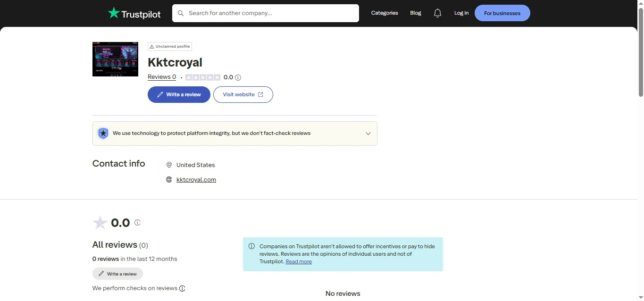Click the Unclaimed profile badge

point(170,46)
